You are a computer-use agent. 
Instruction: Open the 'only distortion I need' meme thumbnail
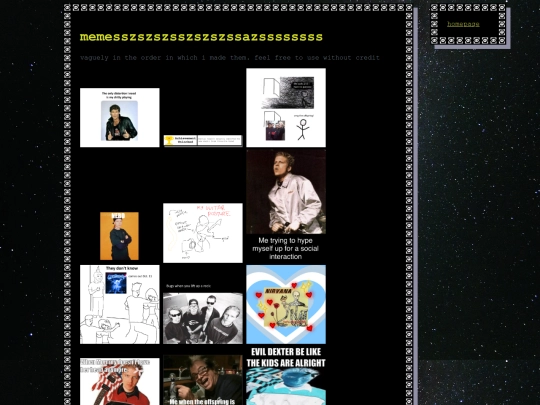point(120,117)
